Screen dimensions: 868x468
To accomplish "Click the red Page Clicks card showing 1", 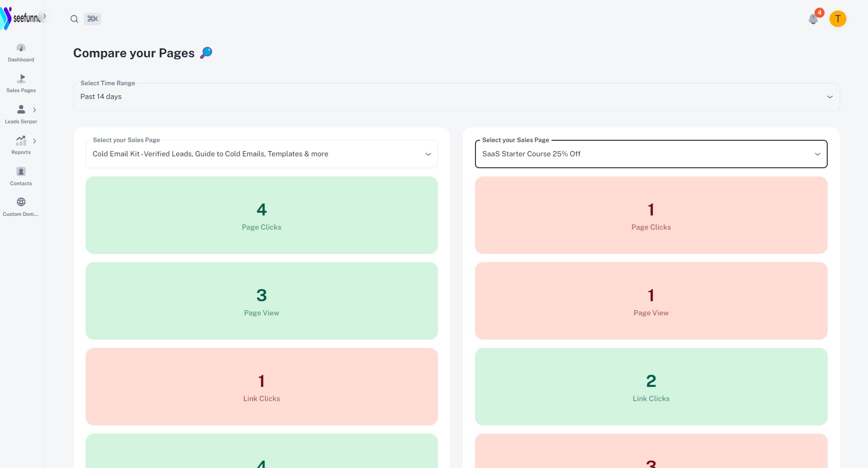I will tap(651, 215).
